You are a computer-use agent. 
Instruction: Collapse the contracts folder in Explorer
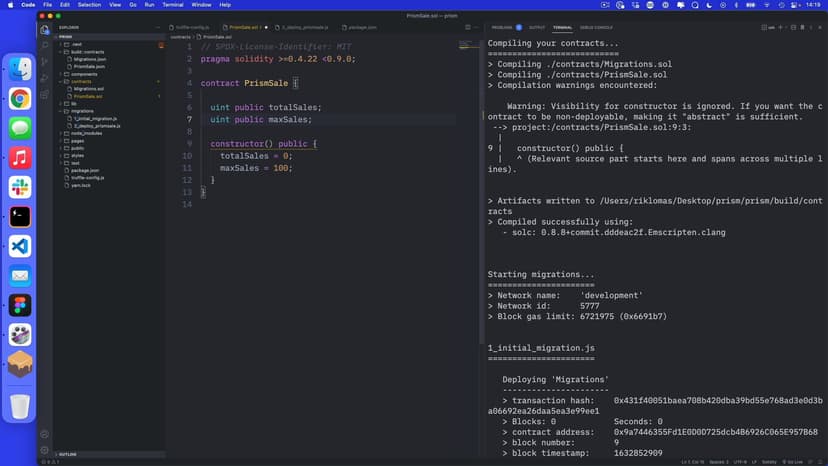click(x=82, y=81)
